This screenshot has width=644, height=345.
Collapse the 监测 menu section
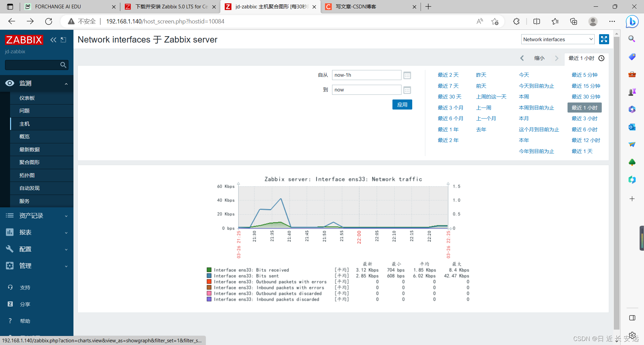pos(37,83)
